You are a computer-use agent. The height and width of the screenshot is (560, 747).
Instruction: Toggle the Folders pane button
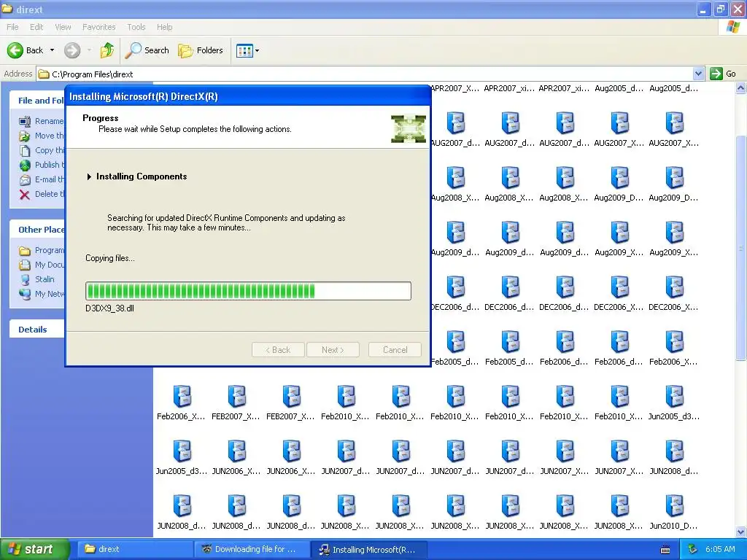point(201,50)
